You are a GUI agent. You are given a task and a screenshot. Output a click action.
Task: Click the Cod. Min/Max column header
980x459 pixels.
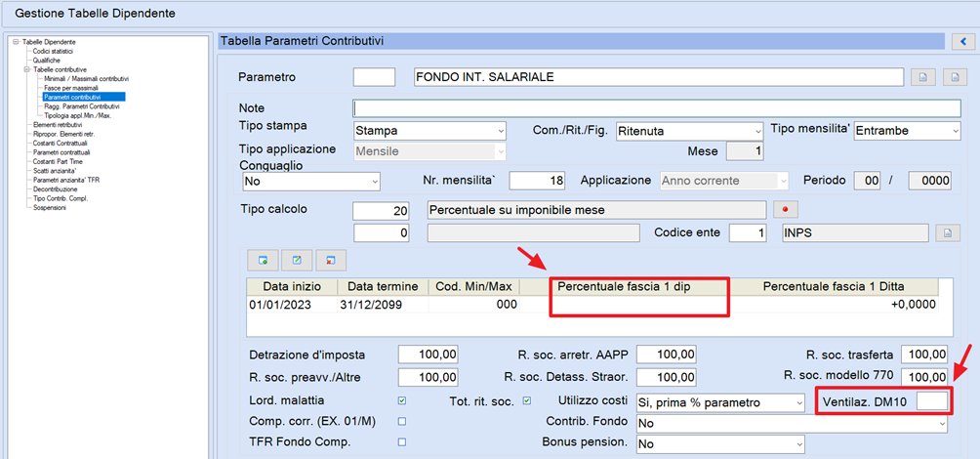(x=473, y=287)
